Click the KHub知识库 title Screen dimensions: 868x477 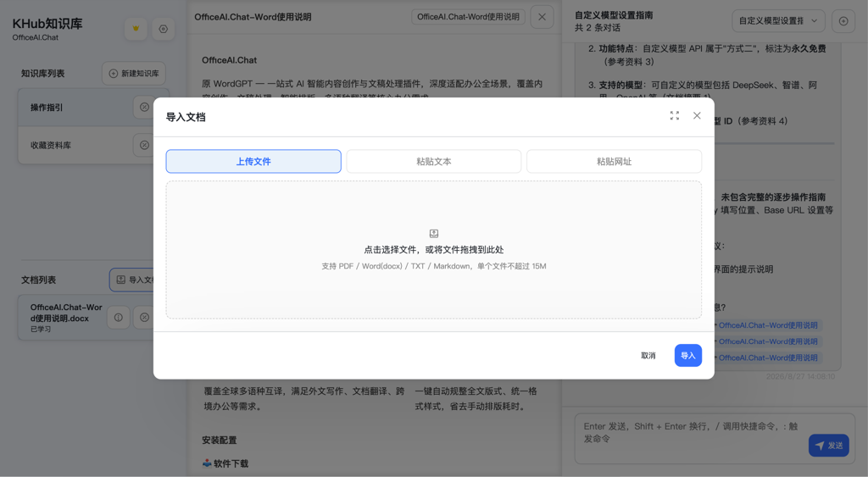click(47, 24)
